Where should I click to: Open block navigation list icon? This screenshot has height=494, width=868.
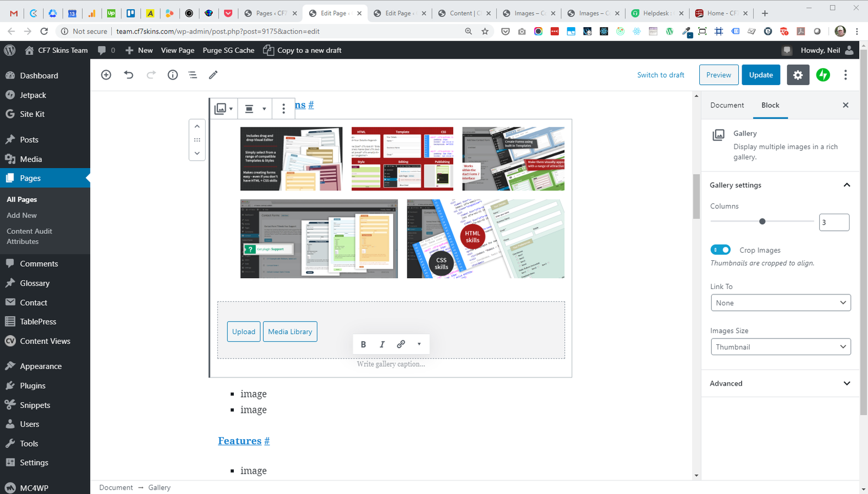point(193,75)
